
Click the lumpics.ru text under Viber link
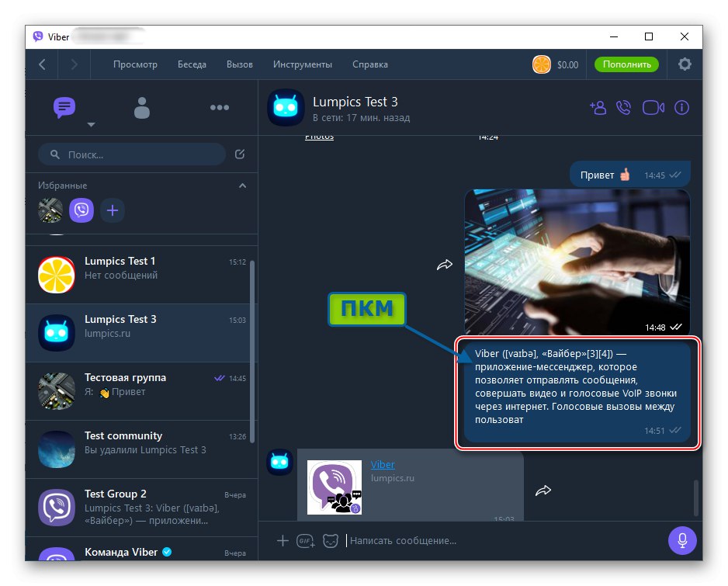(x=392, y=478)
